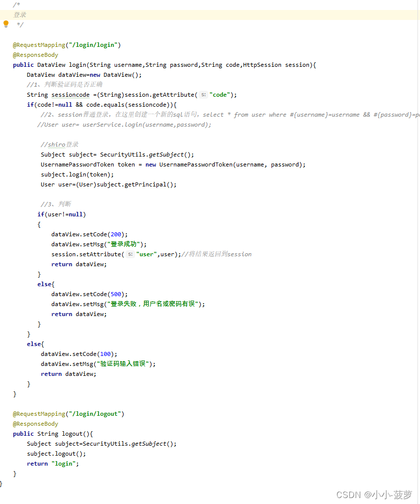The width and height of the screenshot is (420, 504).
Task: Open the CSDN @小小菠萝 watermark link
Action: pos(374,495)
